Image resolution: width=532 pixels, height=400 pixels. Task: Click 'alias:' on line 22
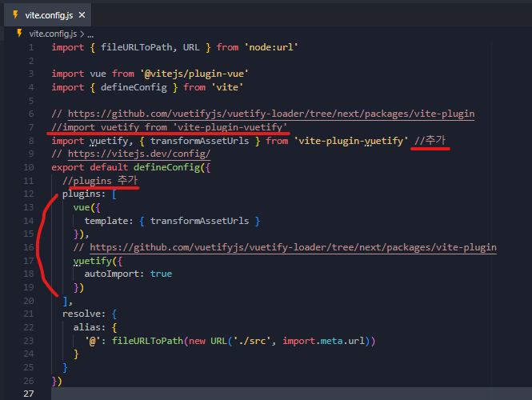click(90, 327)
